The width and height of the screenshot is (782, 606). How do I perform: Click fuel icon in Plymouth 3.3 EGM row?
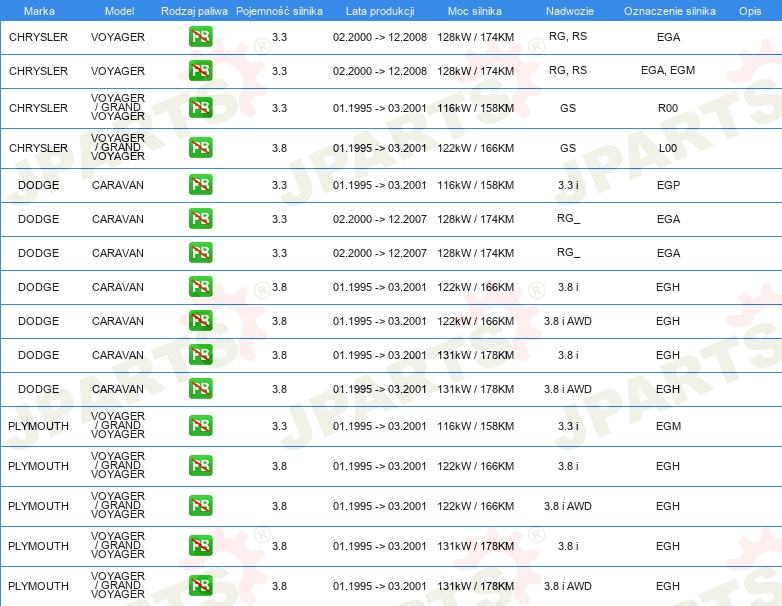pos(200,425)
